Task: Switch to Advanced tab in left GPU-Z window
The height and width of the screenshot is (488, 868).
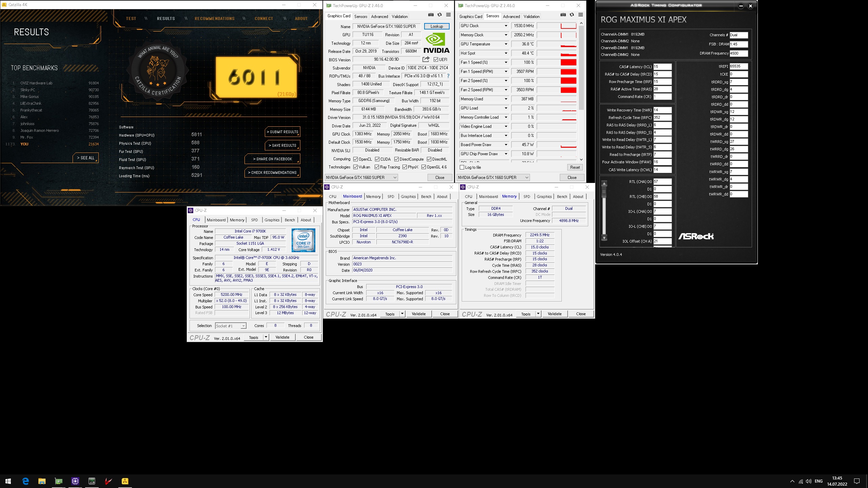Action: click(x=379, y=17)
